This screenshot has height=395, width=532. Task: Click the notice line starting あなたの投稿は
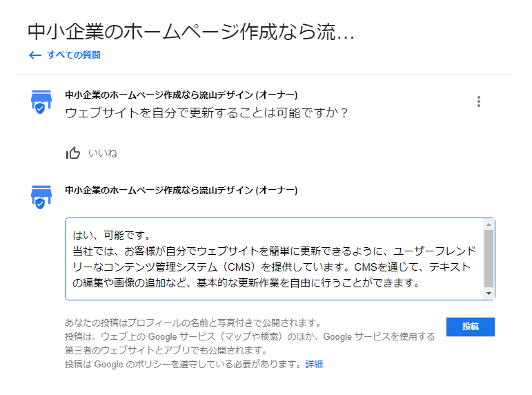tap(193, 322)
